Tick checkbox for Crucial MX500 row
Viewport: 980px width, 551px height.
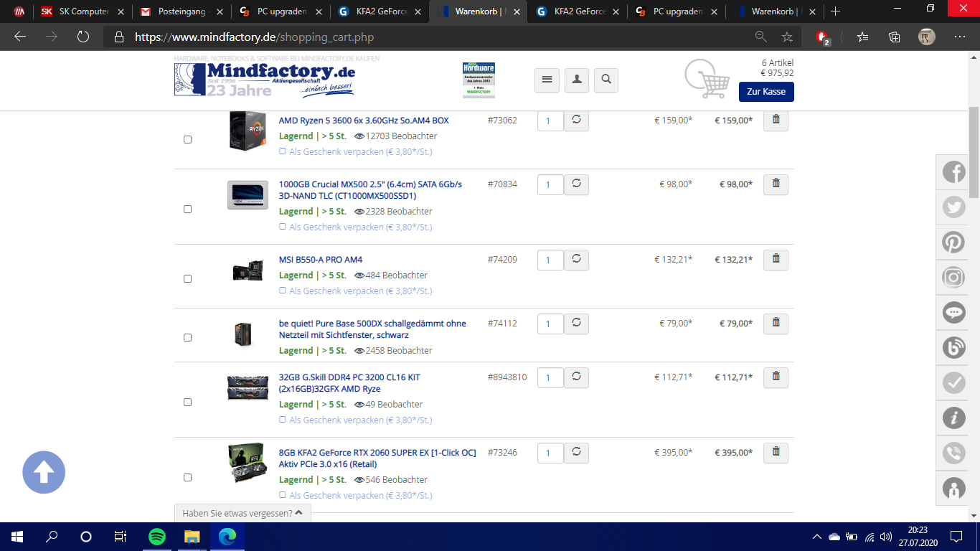pyautogui.click(x=188, y=209)
